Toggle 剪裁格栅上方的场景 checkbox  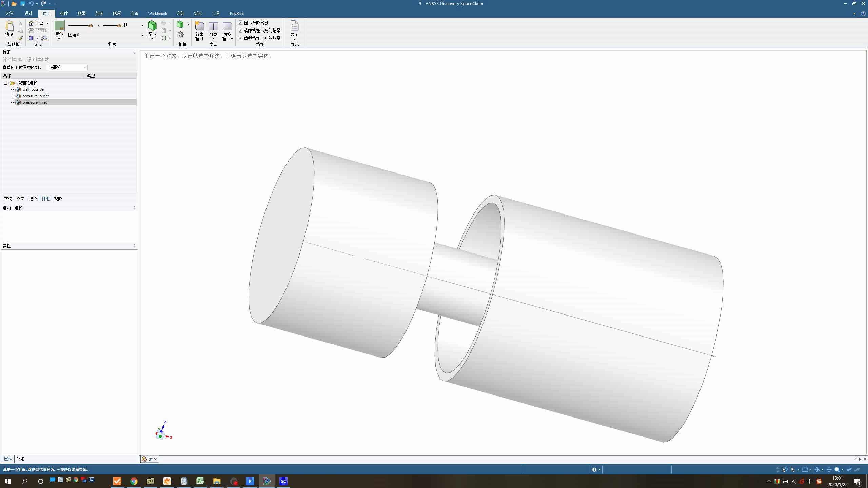[240, 38]
